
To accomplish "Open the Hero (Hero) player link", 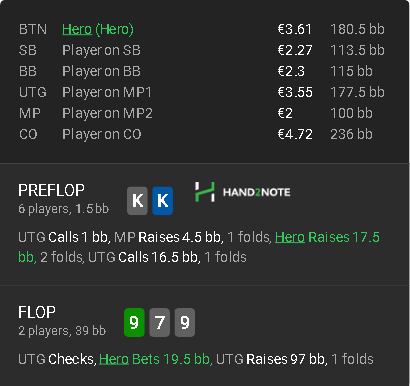I will (98, 29).
